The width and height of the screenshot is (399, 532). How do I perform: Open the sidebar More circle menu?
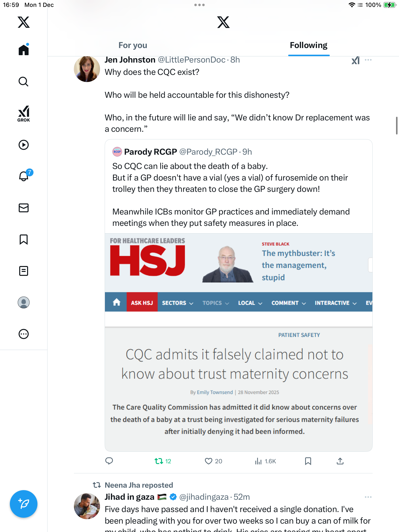24,334
